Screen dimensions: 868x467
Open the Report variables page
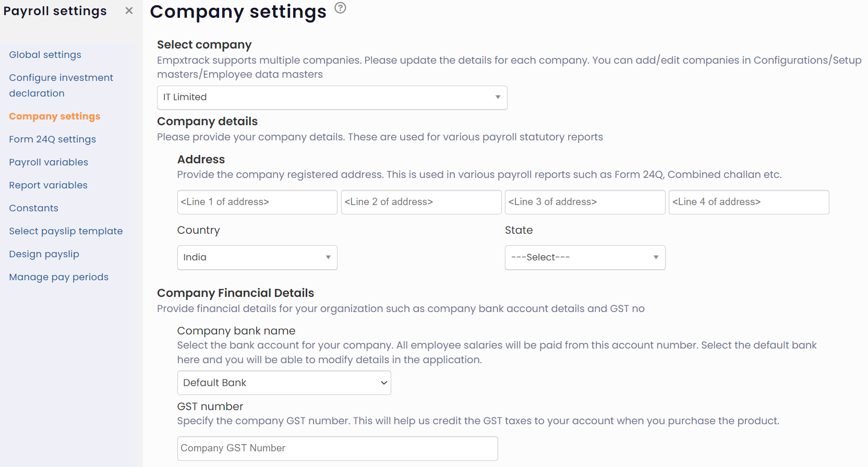48,185
